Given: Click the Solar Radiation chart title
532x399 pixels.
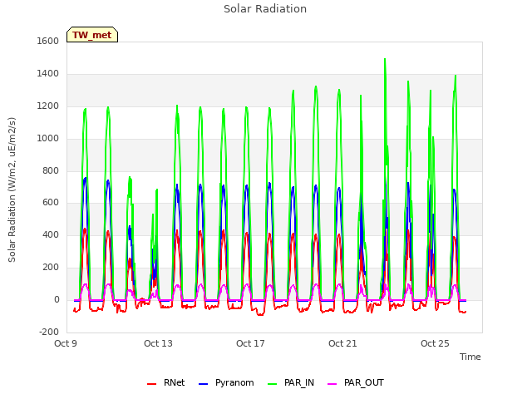Looking at the screenshot, I should (x=265, y=9).
